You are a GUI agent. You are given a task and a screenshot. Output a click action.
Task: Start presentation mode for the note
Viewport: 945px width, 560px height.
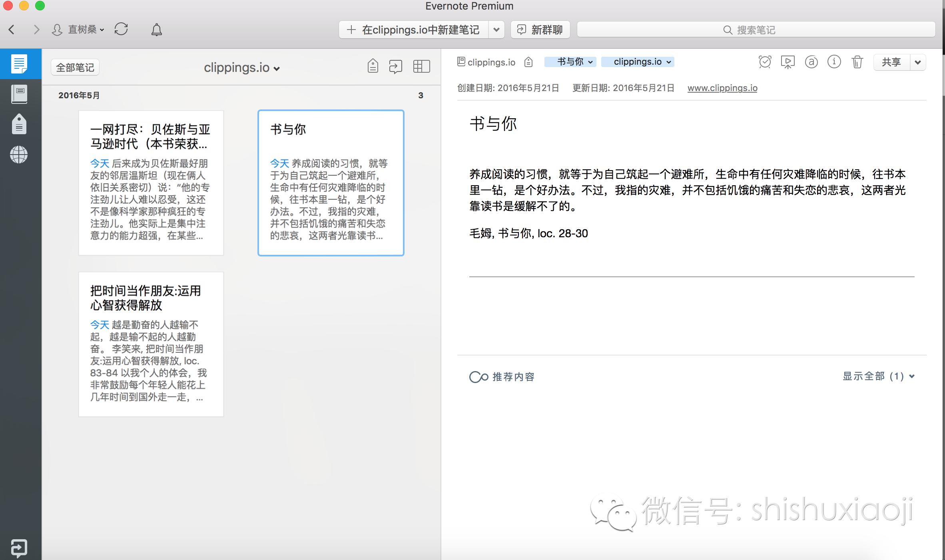point(787,63)
